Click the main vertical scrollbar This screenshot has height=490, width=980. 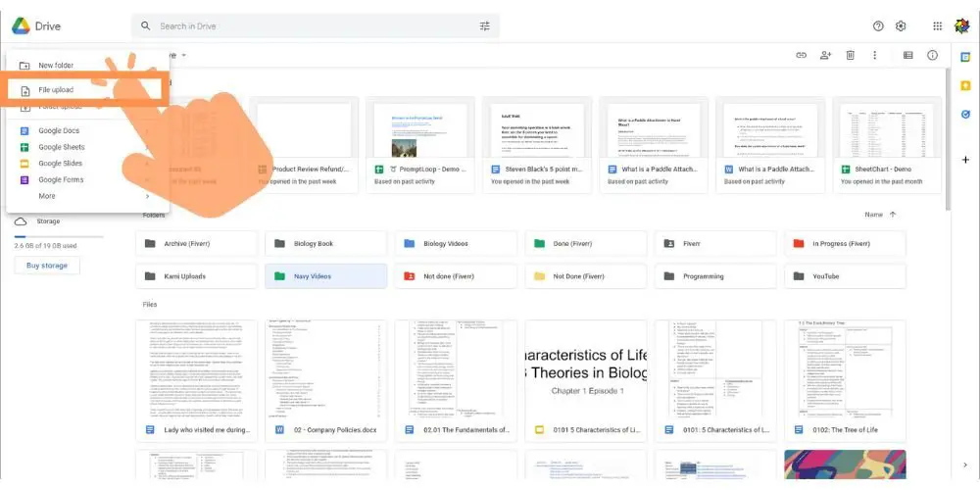pyautogui.click(x=949, y=140)
